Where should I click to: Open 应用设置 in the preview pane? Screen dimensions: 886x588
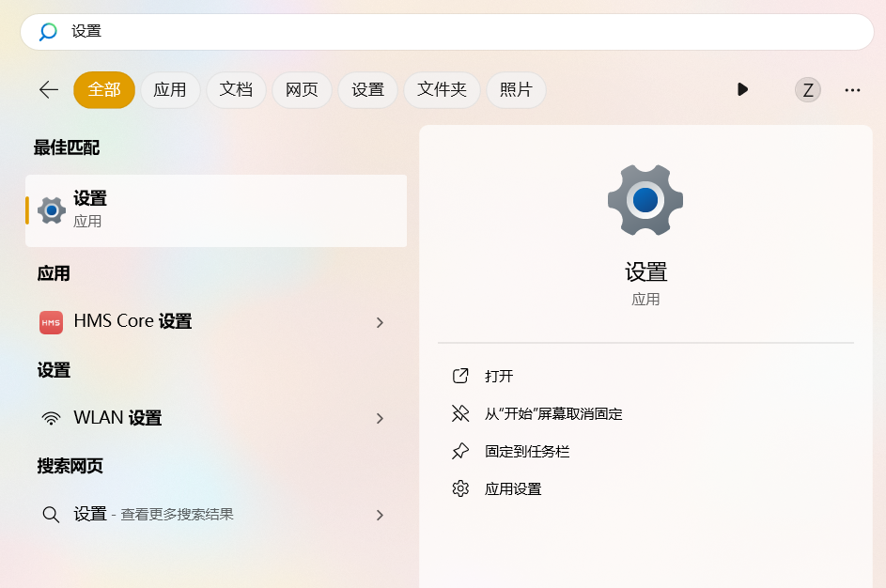513,488
